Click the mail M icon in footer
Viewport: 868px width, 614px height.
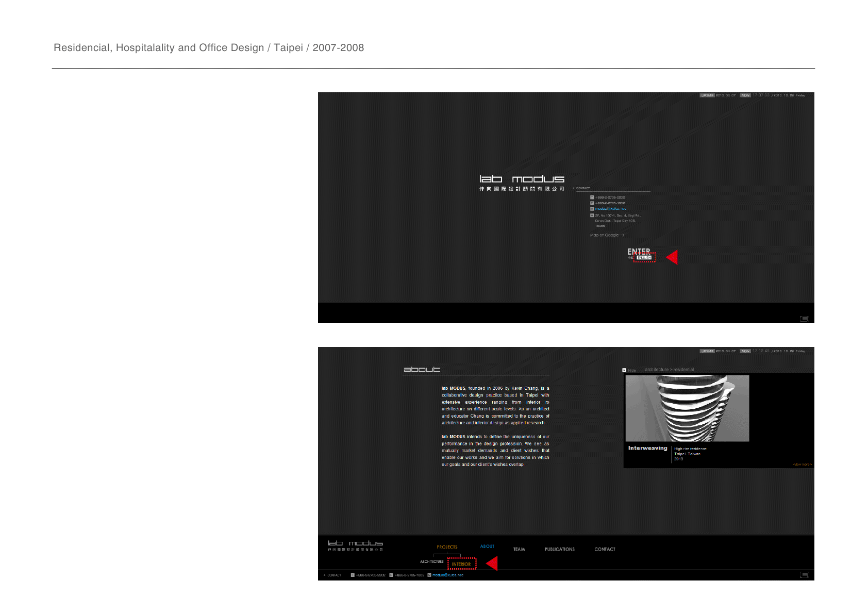click(x=429, y=575)
